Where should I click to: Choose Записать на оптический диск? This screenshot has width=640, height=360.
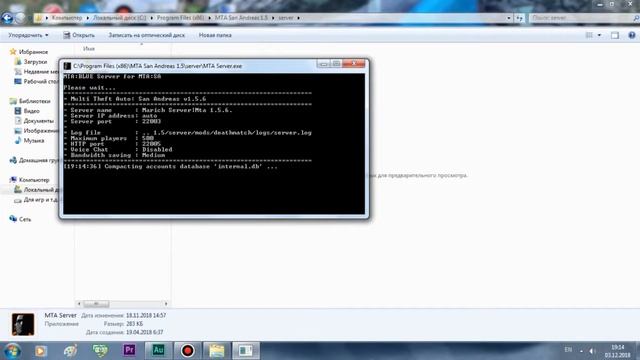pos(147,36)
